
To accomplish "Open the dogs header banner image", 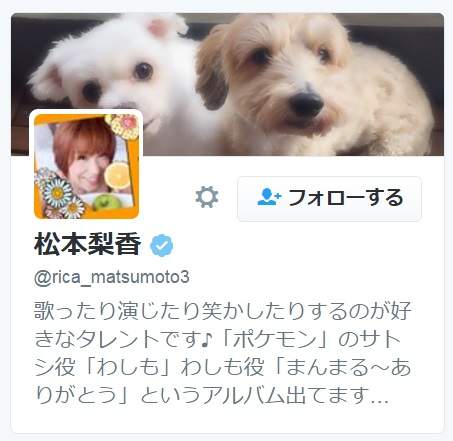I will pyautogui.click(x=227, y=84).
